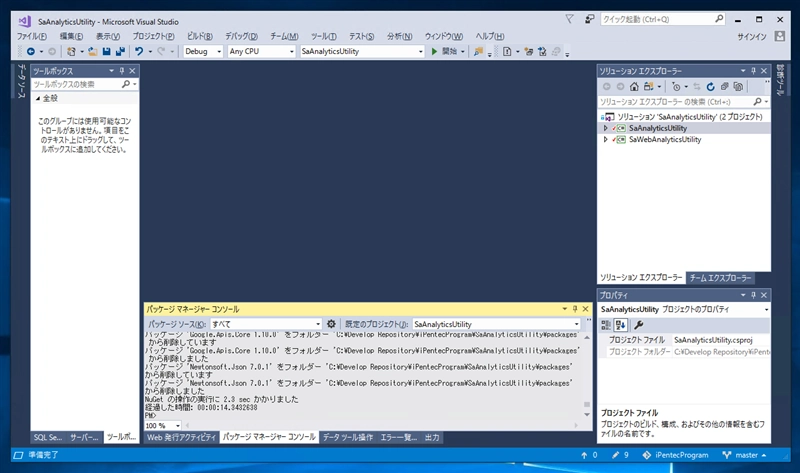Expand the SaAnalyticsUtility project node
800x473 pixels.
coord(606,128)
